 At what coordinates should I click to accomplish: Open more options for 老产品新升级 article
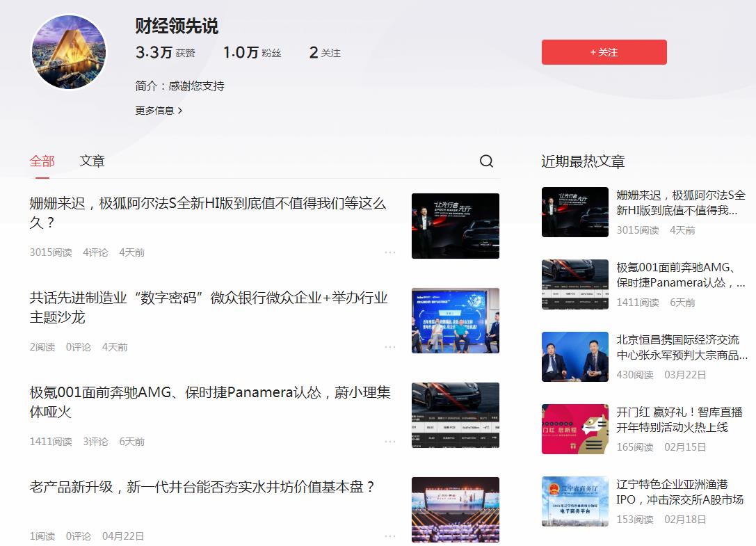click(390, 536)
